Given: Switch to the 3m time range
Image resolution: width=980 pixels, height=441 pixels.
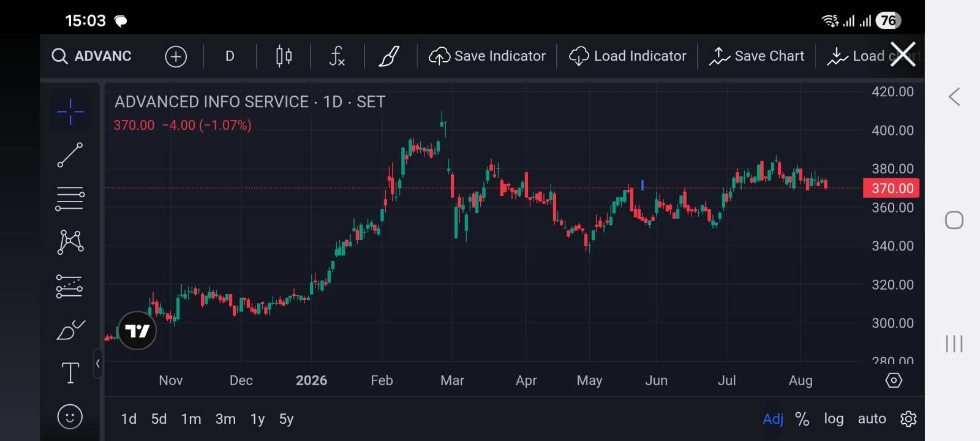Looking at the screenshot, I should [225, 419].
